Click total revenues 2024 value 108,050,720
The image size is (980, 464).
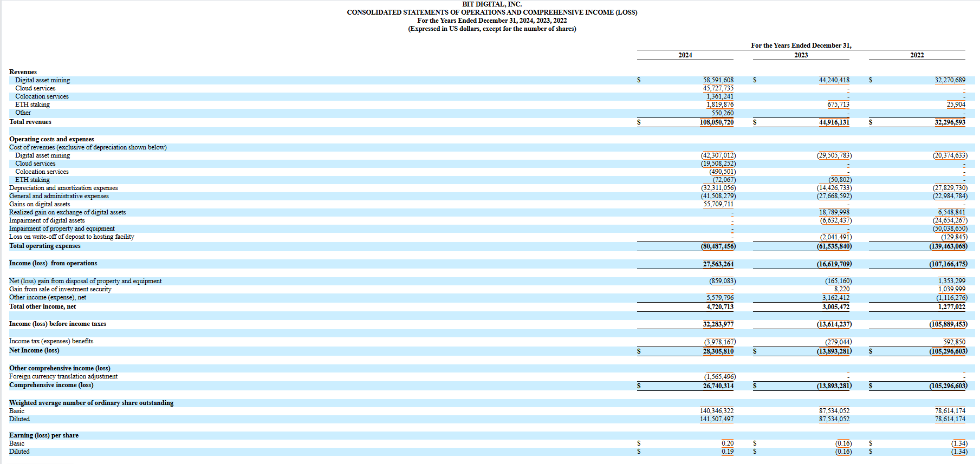[x=717, y=122]
